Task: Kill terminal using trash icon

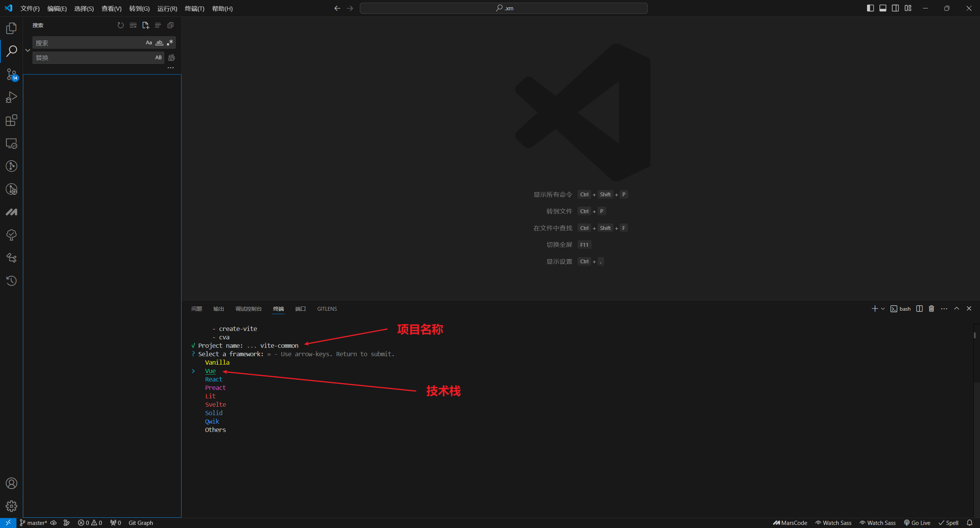Action: (x=931, y=309)
